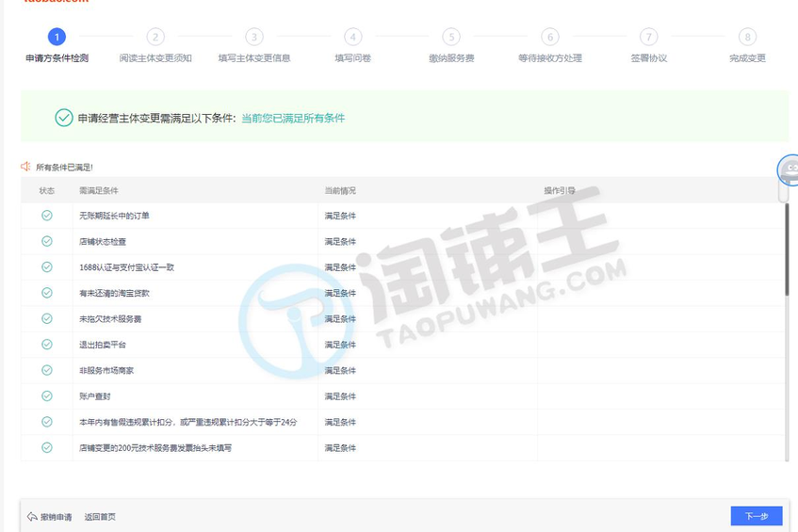Click step 3 circle 填写主体变更信息

click(254, 37)
